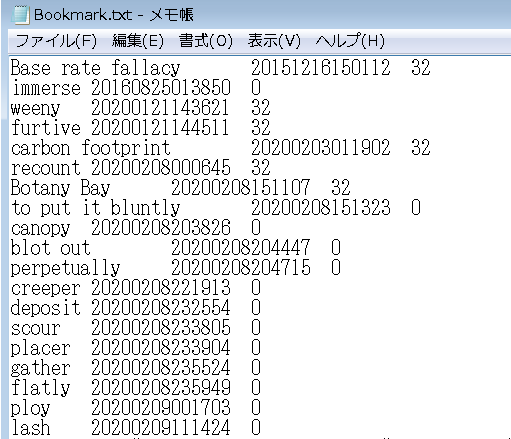Click the word 'scour'

(x=35, y=328)
